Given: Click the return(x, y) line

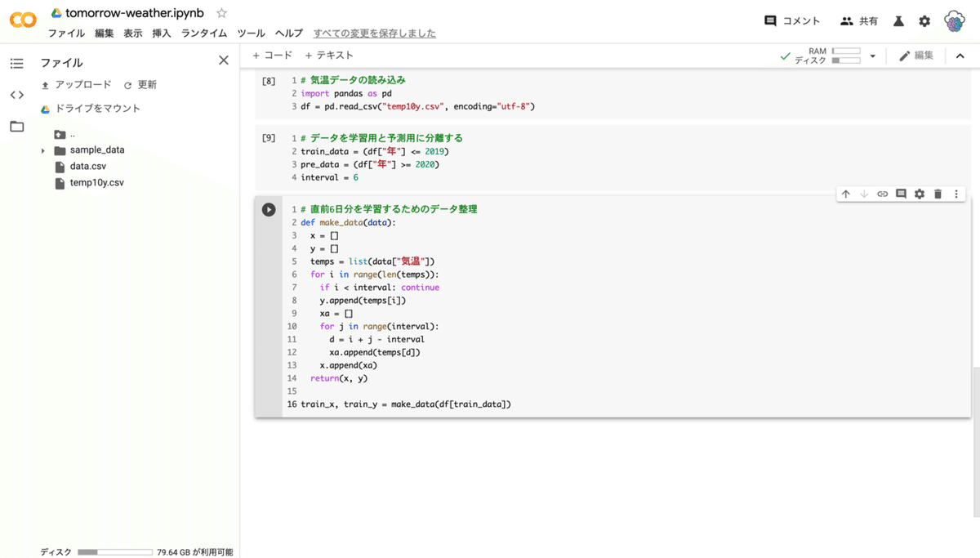Looking at the screenshot, I should [339, 378].
